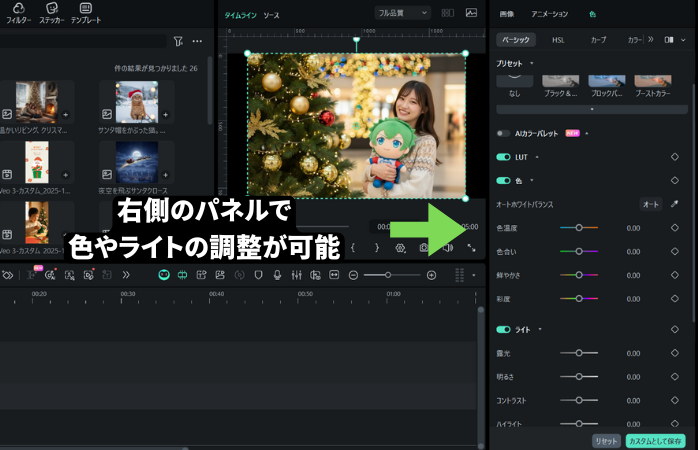This screenshot has width=700, height=450.
Task: Click the marker shield icon
Action: pyautogui.click(x=258, y=275)
